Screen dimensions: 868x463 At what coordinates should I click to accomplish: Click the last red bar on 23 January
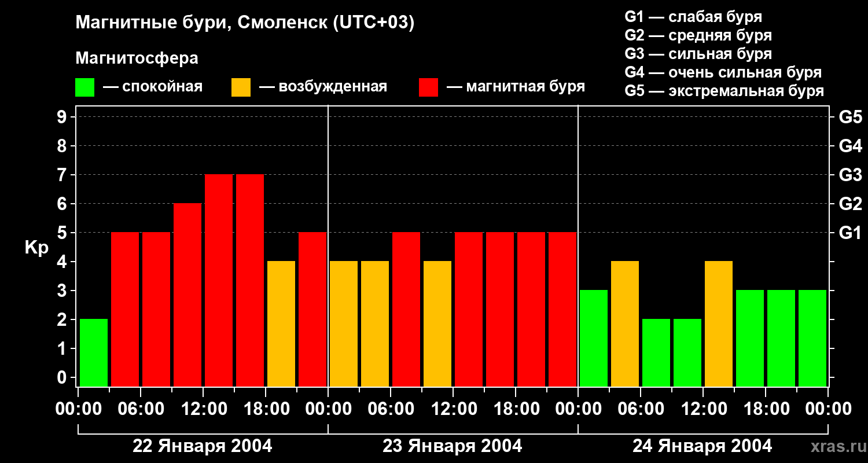coord(562,309)
